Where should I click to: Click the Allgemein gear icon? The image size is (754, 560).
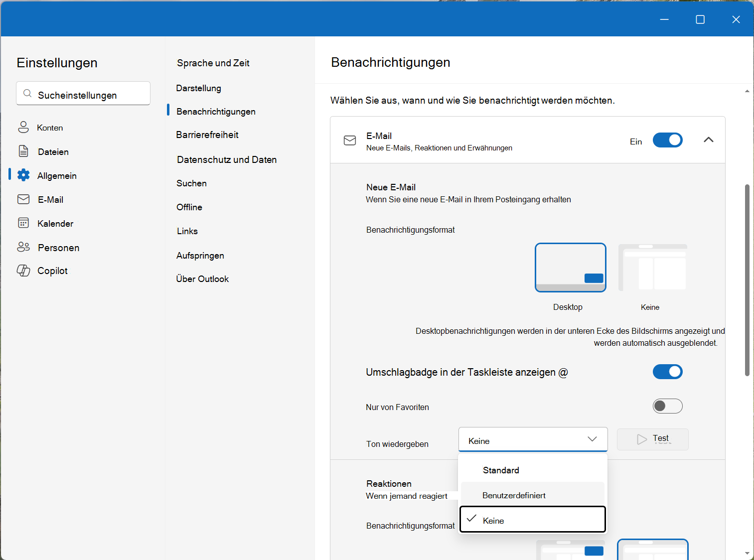(23, 175)
